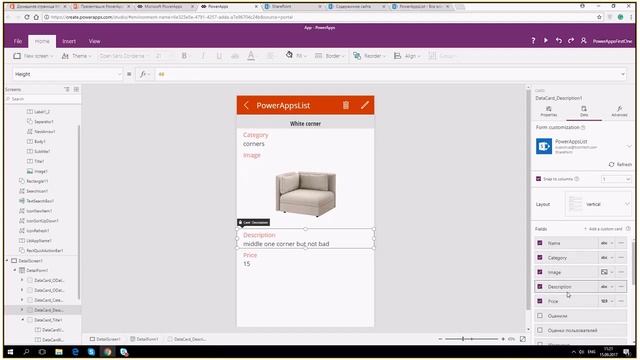Click the trash delete icon in app header
640x360 pixels.
[x=346, y=105]
